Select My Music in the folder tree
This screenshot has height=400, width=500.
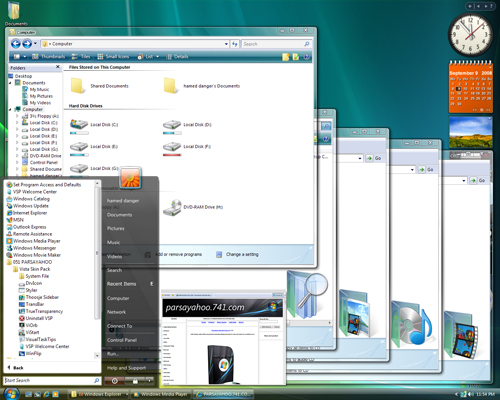pos(36,89)
